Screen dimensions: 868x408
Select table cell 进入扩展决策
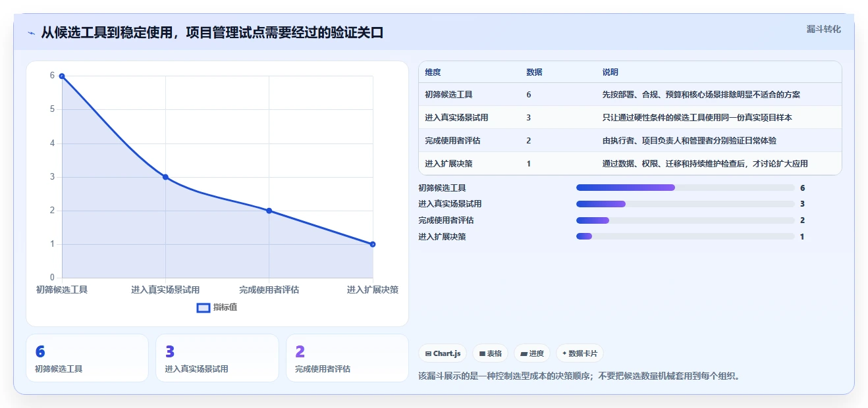(x=448, y=164)
